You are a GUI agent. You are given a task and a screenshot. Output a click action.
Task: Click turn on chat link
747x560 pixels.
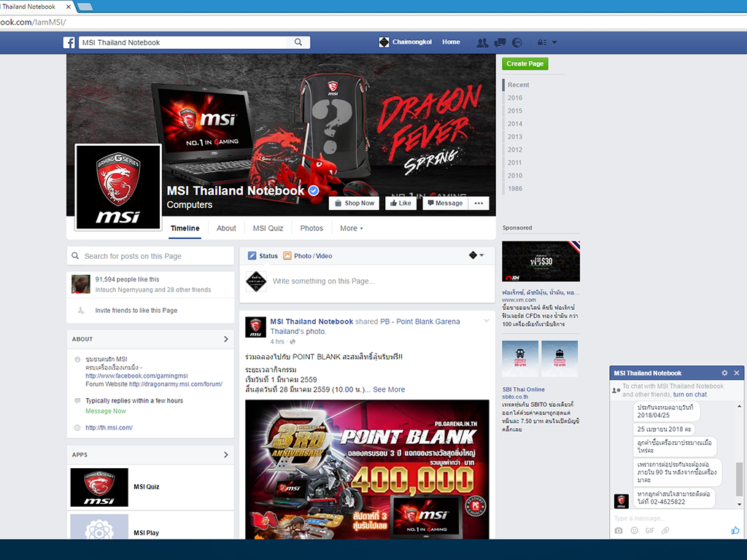(690, 394)
